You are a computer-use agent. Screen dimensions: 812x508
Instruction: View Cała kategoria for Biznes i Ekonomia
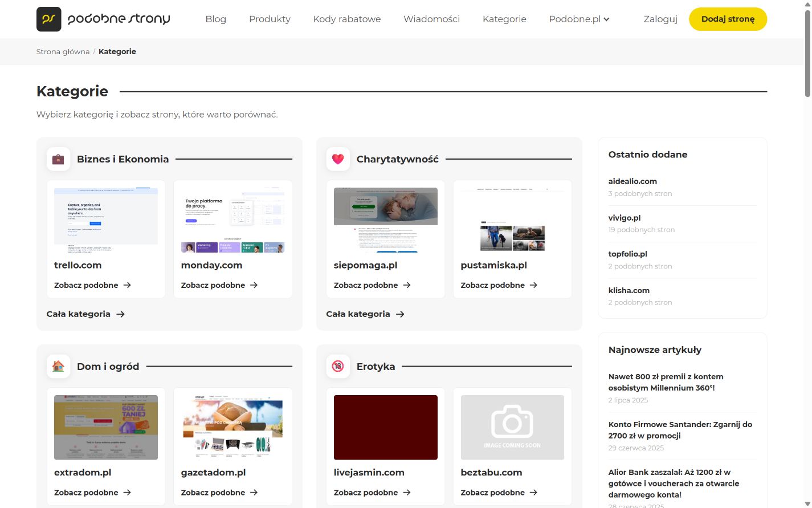[x=85, y=314]
